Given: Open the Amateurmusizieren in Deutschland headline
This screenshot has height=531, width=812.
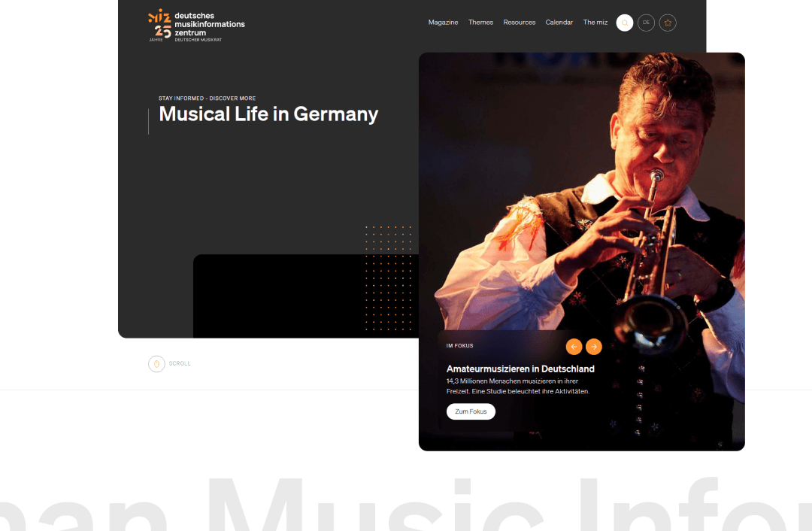Looking at the screenshot, I should coord(520,369).
